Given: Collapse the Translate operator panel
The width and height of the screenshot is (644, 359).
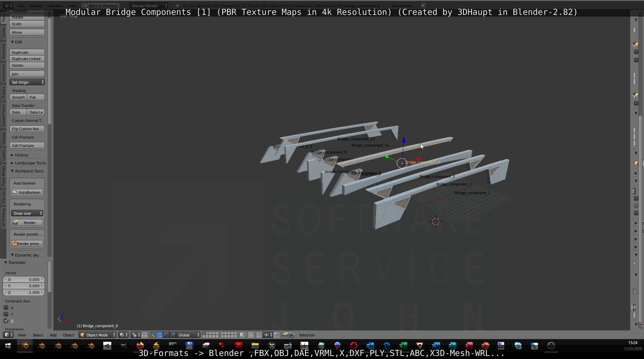Looking at the screenshot, I should (x=6, y=263).
